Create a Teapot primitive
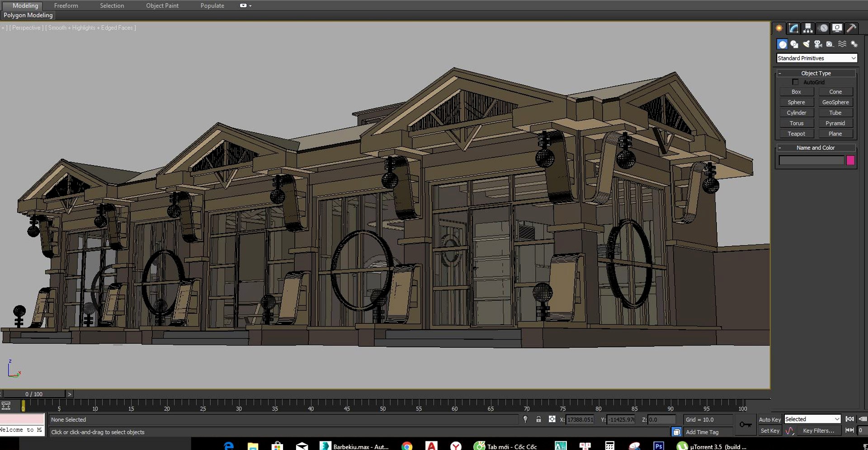 click(x=796, y=134)
